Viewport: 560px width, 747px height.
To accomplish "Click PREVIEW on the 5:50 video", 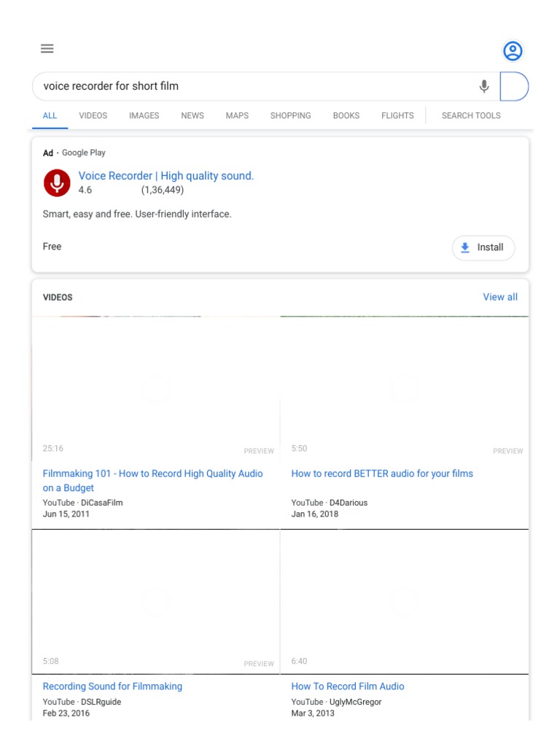I will pos(507,451).
